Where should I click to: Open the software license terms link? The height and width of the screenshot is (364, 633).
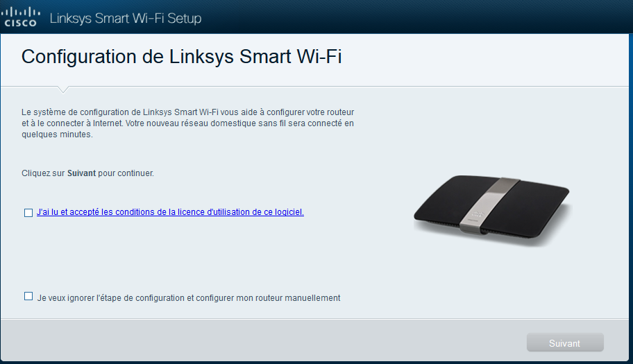click(170, 212)
